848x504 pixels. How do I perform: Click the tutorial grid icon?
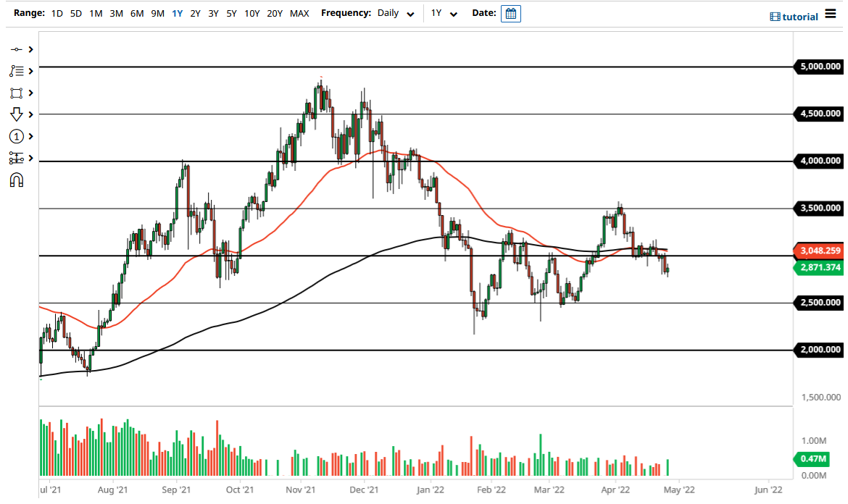[x=774, y=16]
